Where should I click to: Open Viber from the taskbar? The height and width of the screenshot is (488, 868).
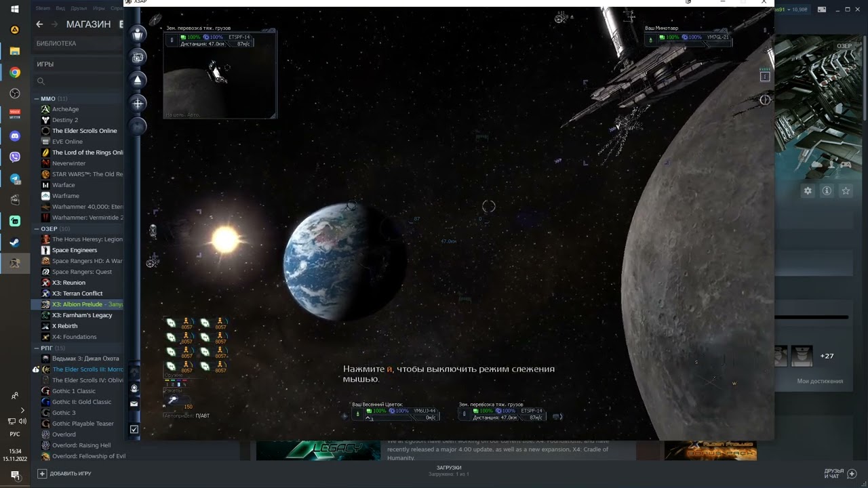(x=15, y=157)
